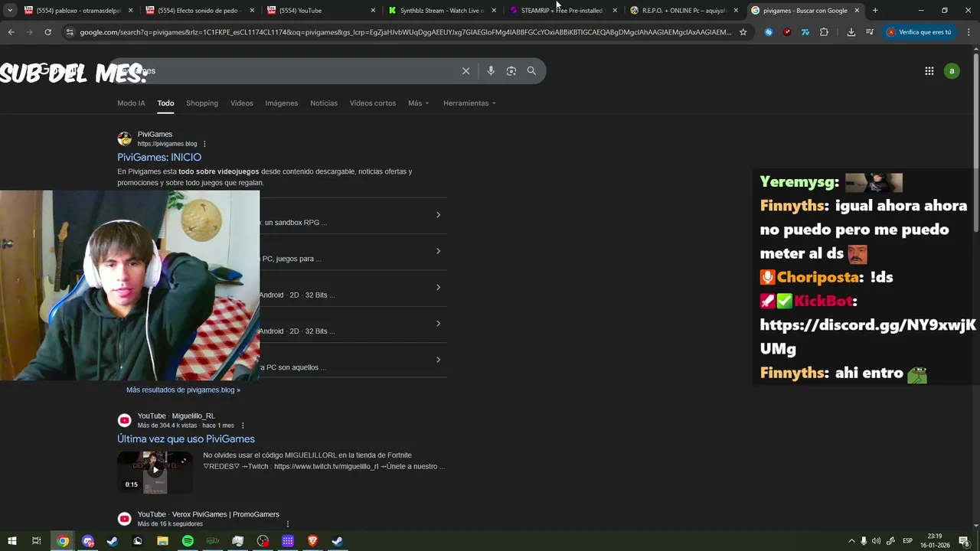The width and height of the screenshot is (980, 551).
Task: Click the ESP language indicator
Action: coord(907,541)
